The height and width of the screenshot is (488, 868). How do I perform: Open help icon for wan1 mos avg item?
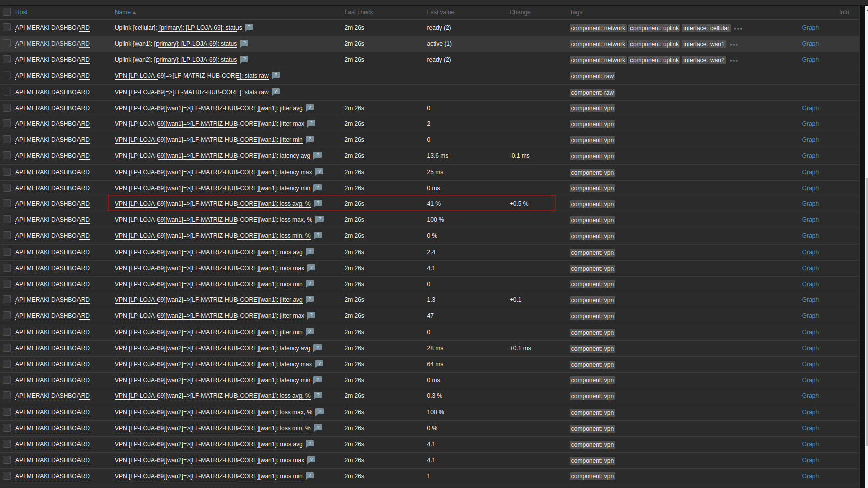(x=310, y=252)
